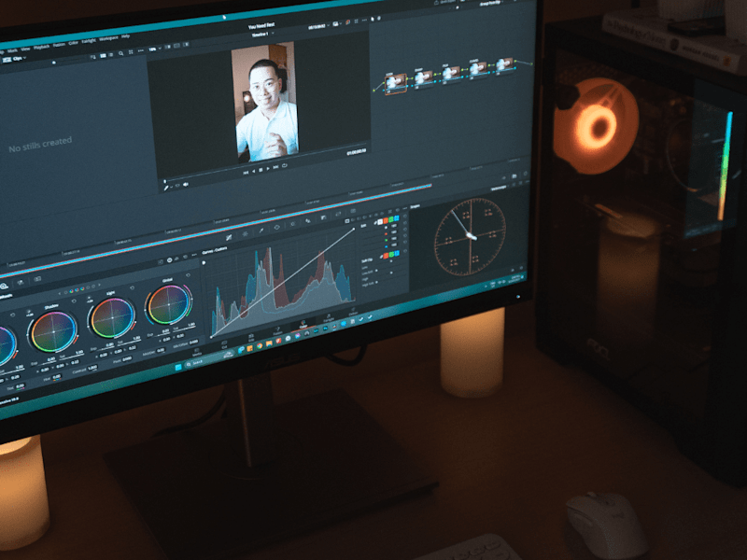Open the Windows Start button
The width and height of the screenshot is (747, 560).
pos(178,367)
